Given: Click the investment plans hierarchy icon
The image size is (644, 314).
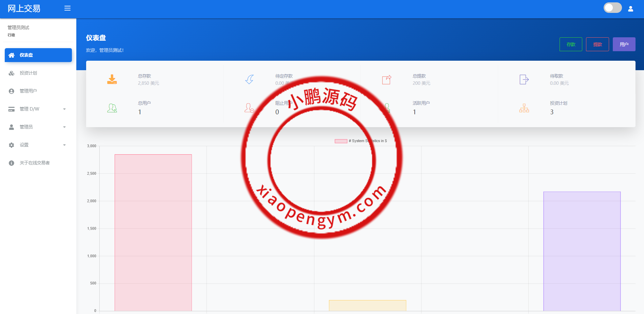Looking at the screenshot, I should 524,108.
